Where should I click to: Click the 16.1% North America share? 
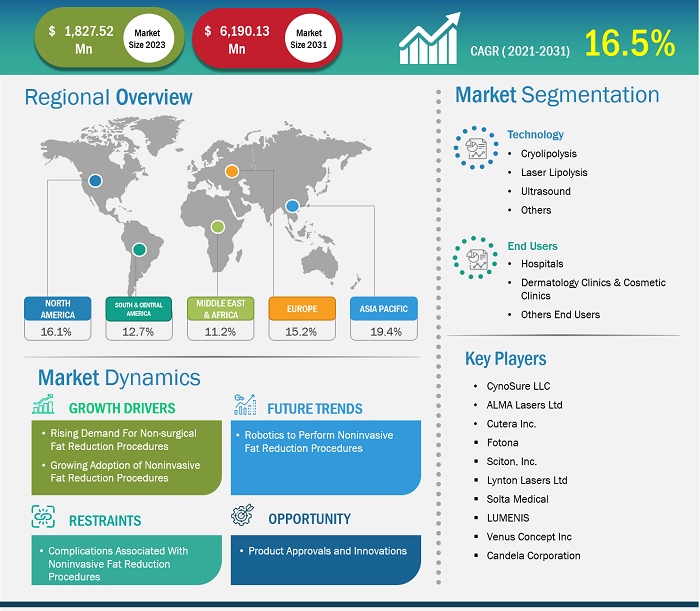point(56,332)
